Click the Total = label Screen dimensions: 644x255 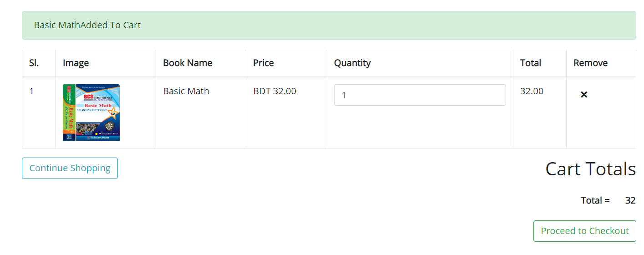pyautogui.click(x=595, y=200)
